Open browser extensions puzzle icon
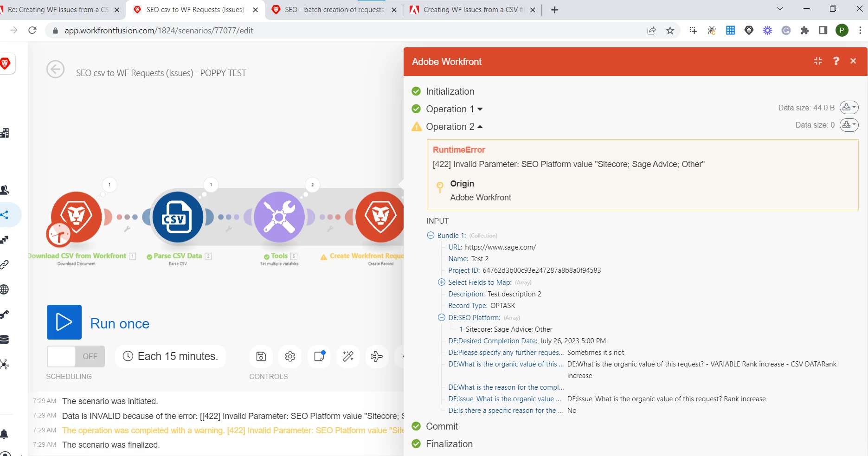 tap(804, 31)
